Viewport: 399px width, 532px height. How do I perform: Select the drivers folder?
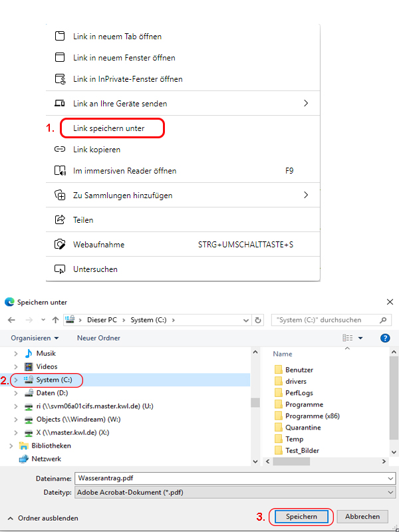295,381
